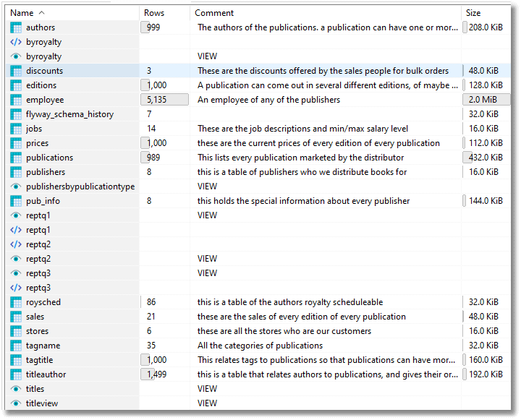Click the titleauthor row count 1,499
This screenshot has height=420, width=521.
157,374
